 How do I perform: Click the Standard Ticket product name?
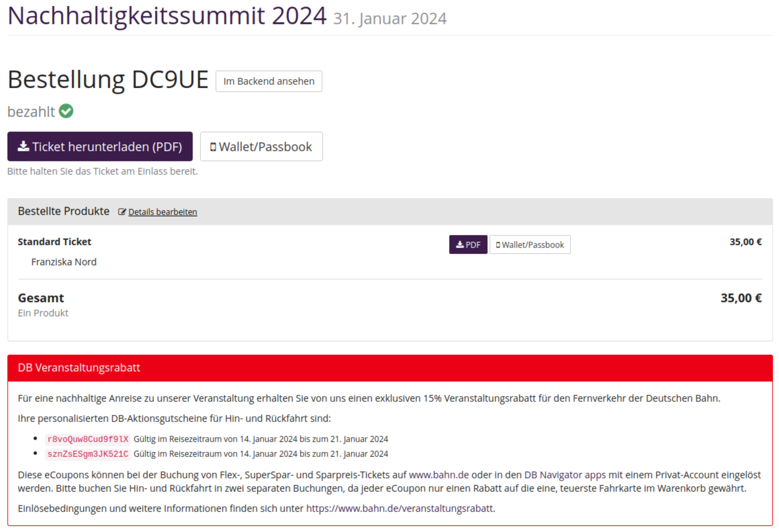tap(54, 242)
